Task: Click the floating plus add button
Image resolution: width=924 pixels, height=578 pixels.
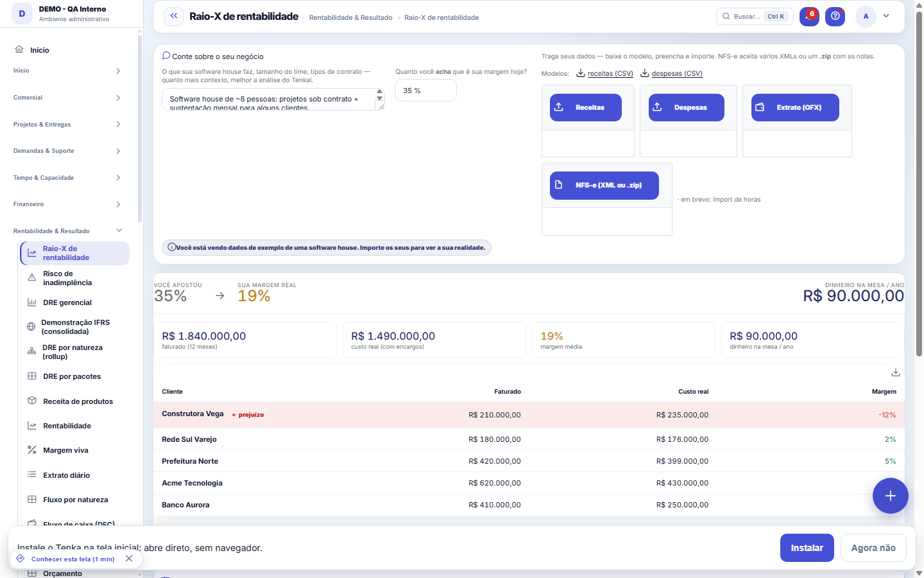Action: [891, 496]
